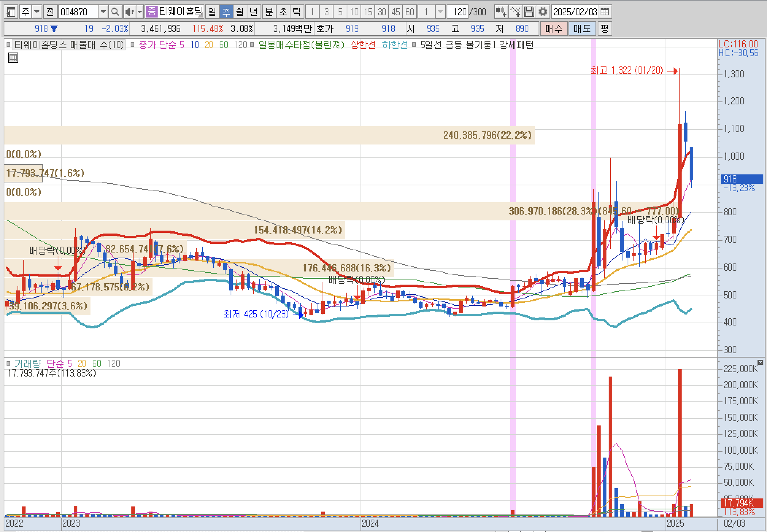Toggle the 거래량 indicator legend marker
The height and width of the screenshot is (532, 767).
click(8, 363)
